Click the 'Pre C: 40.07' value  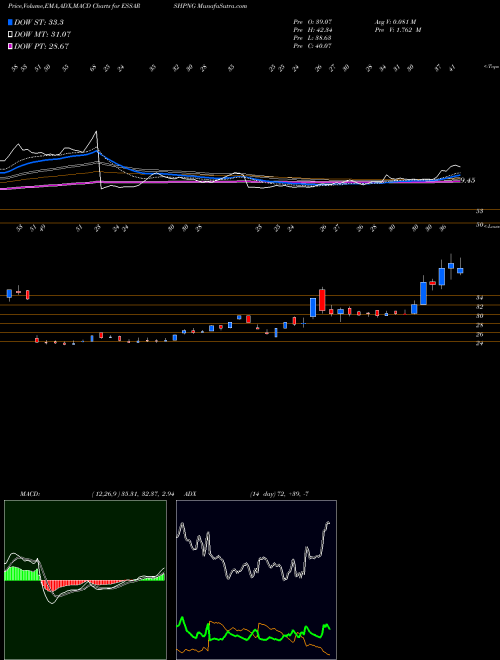pos(313,46)
